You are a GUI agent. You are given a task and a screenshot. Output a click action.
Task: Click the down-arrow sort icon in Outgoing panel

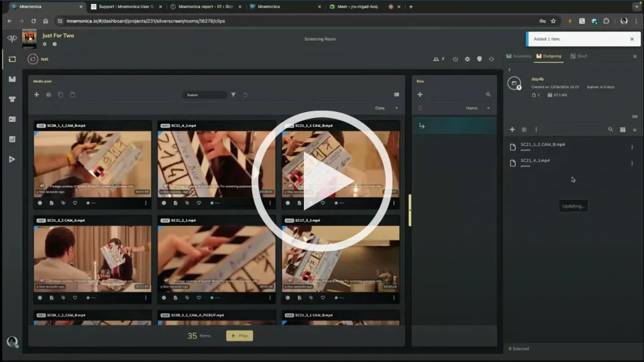point(635,129)
